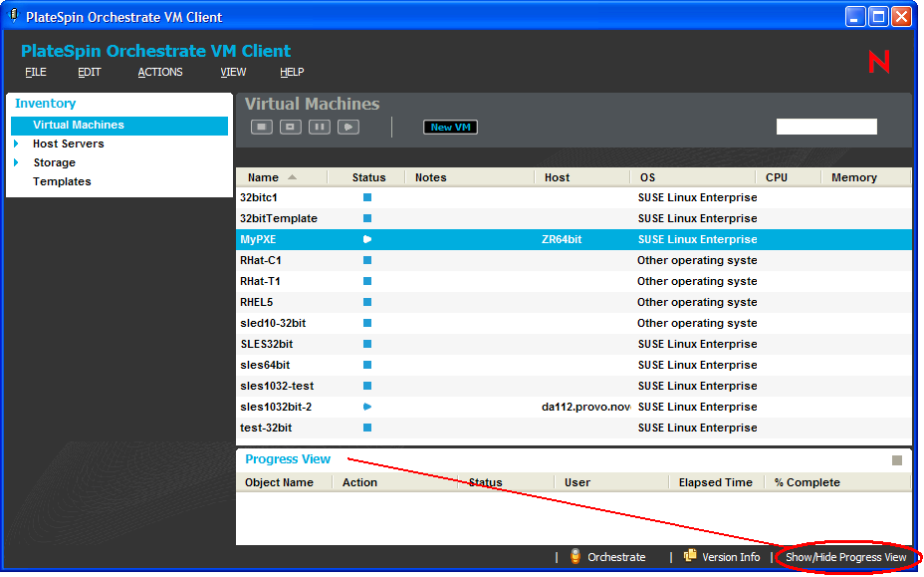
Task: Click the Shut Down VM toolbar icon
Action: tap(290, 127)
